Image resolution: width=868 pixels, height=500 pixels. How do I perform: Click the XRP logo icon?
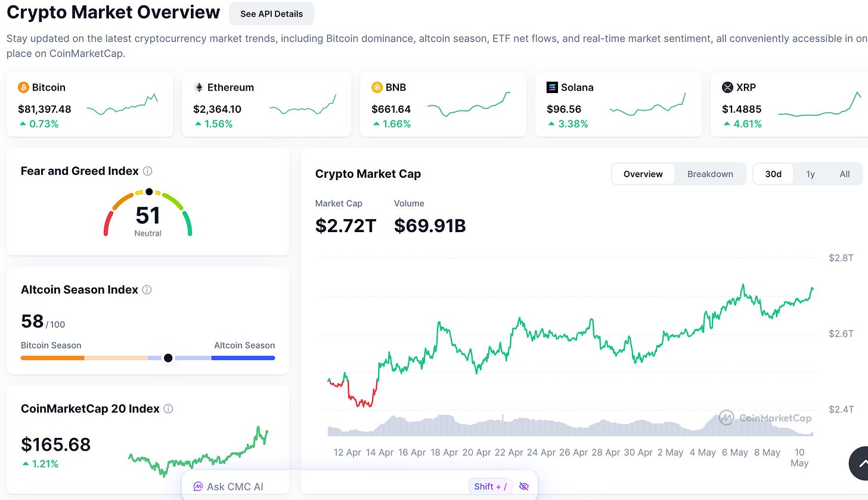(x=727, y=88)
